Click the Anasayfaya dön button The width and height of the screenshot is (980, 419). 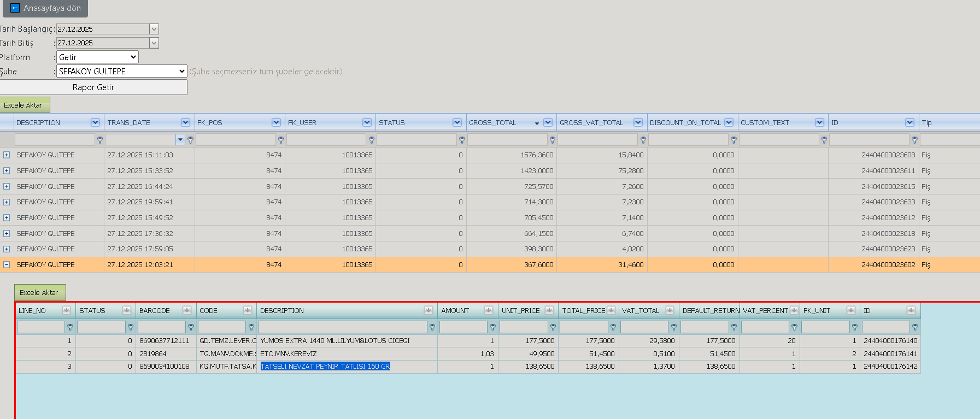pos(45,8)
